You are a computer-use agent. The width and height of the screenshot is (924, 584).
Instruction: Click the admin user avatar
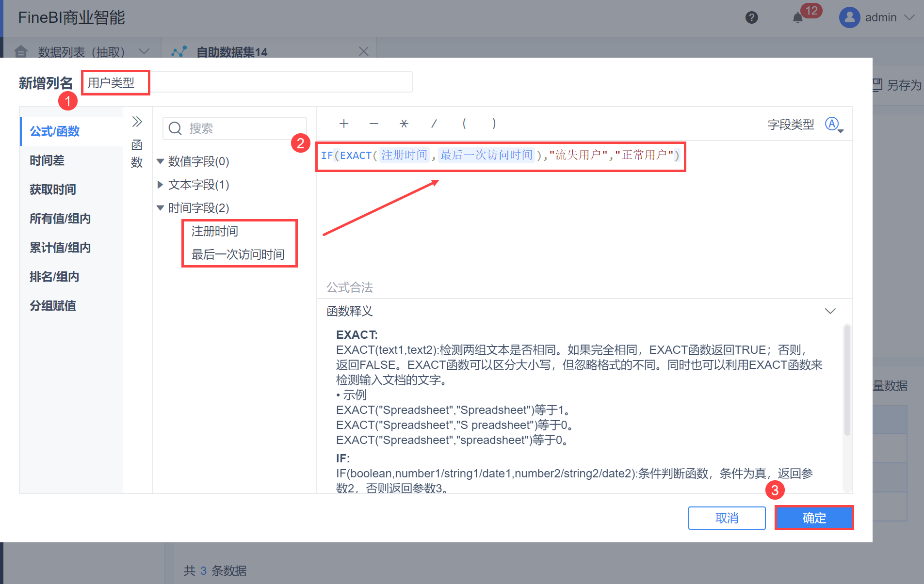pos(849,17)
